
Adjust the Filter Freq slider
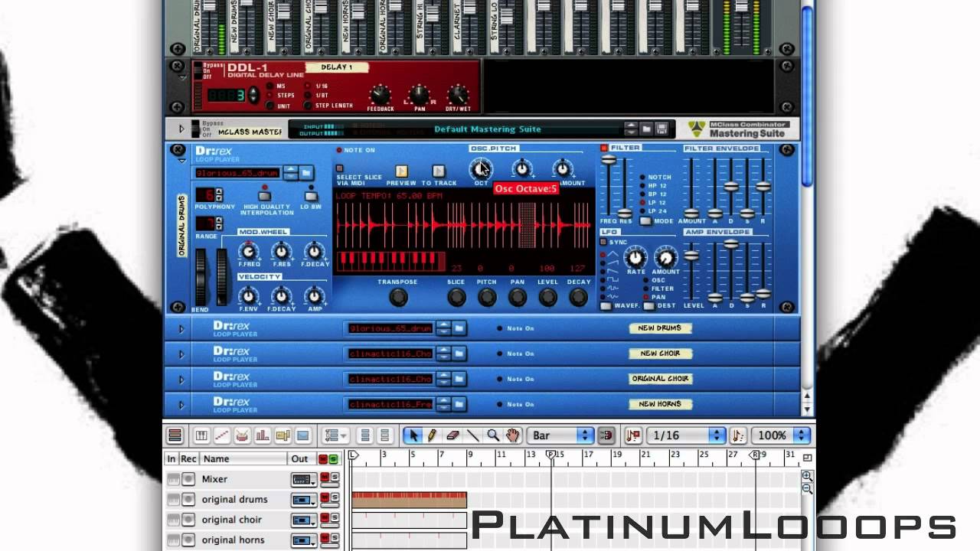(x=609, y=160)
